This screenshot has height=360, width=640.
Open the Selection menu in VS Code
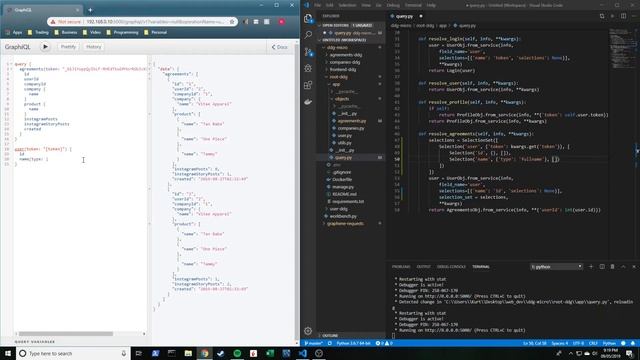tap(347, 5)
